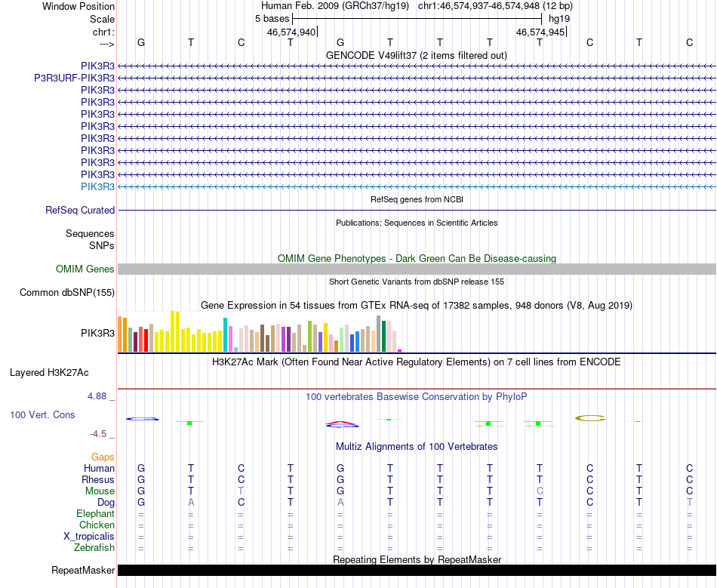Click the GENCODE V49lift37 track title
Image resolution: width=717 pixels, height=588 pixels.
pyautogui.click(x=416, y=55)
